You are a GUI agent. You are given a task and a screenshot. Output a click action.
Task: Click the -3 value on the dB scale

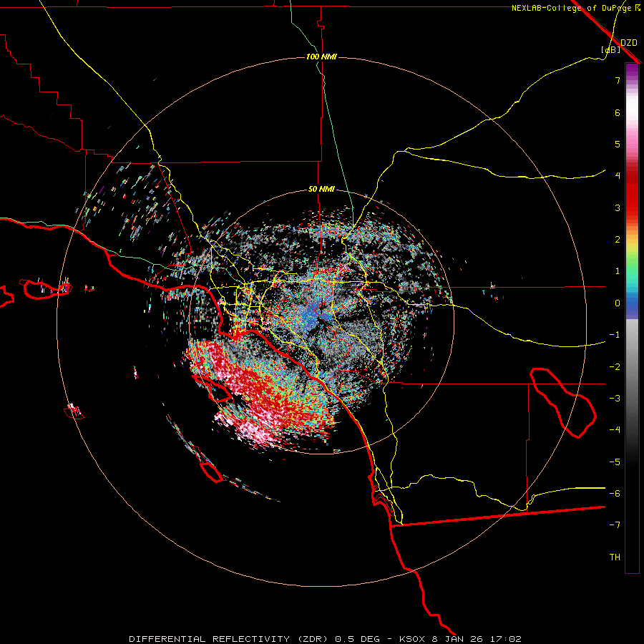tap(615, 399)
